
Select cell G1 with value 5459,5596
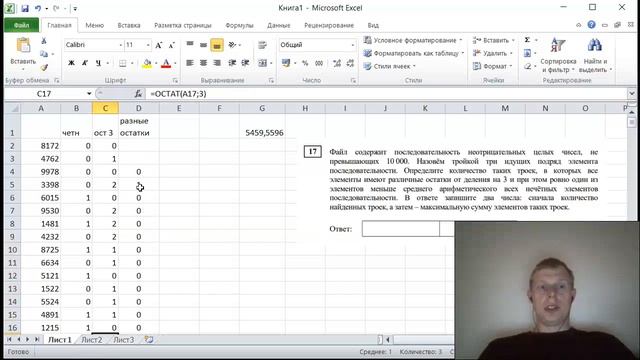point(262,127)
